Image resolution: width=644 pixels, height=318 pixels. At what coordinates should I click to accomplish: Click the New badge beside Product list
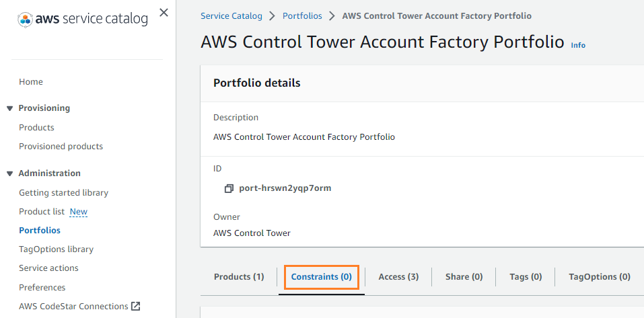coord(79,212)
